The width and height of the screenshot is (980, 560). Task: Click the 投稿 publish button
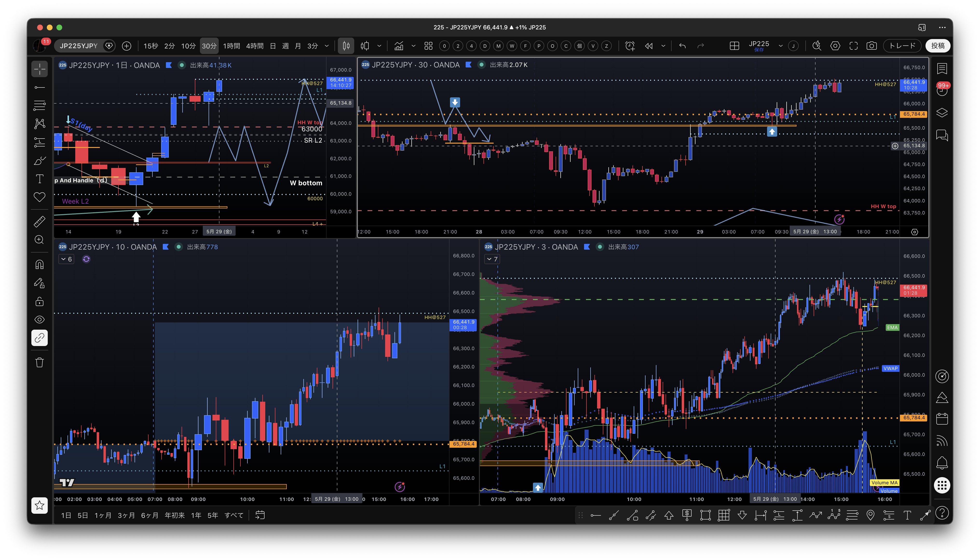(x=938, y=46)
